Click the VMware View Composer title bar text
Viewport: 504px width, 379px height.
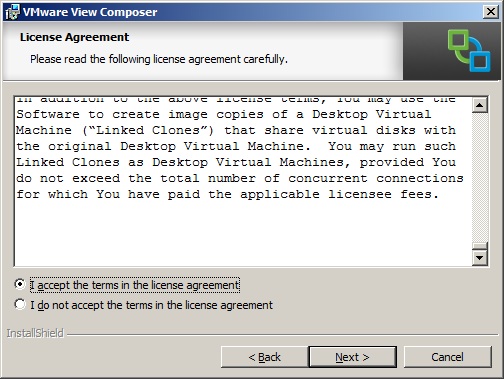click(90, 12)
